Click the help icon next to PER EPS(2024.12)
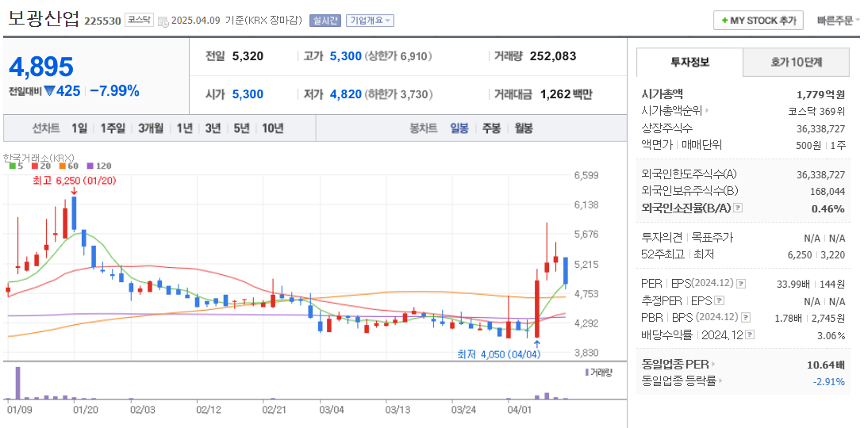The image size is (868, 428). coord(741,284)
